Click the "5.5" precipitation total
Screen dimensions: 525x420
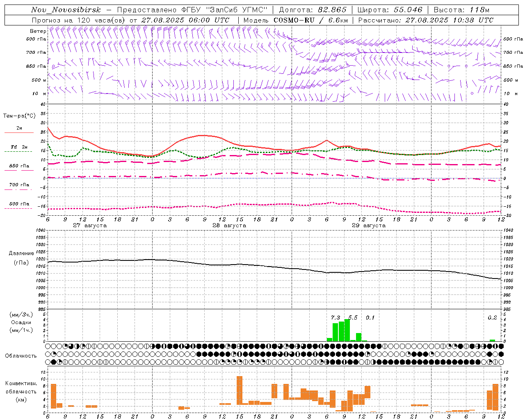coord(353,317)
